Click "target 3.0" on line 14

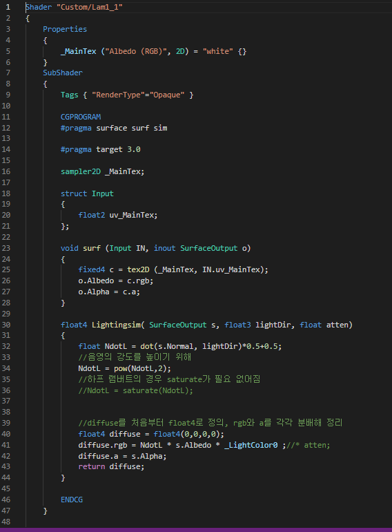(x=118, y=149)
